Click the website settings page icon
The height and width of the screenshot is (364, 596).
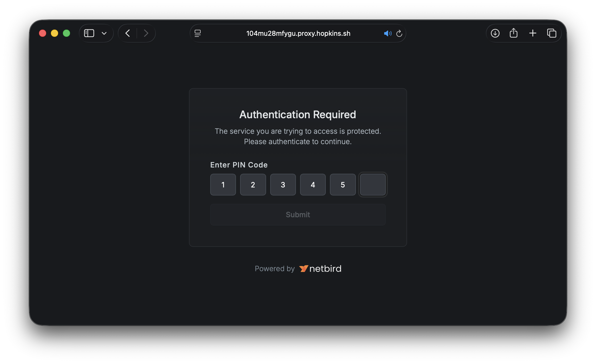point(198,33)
